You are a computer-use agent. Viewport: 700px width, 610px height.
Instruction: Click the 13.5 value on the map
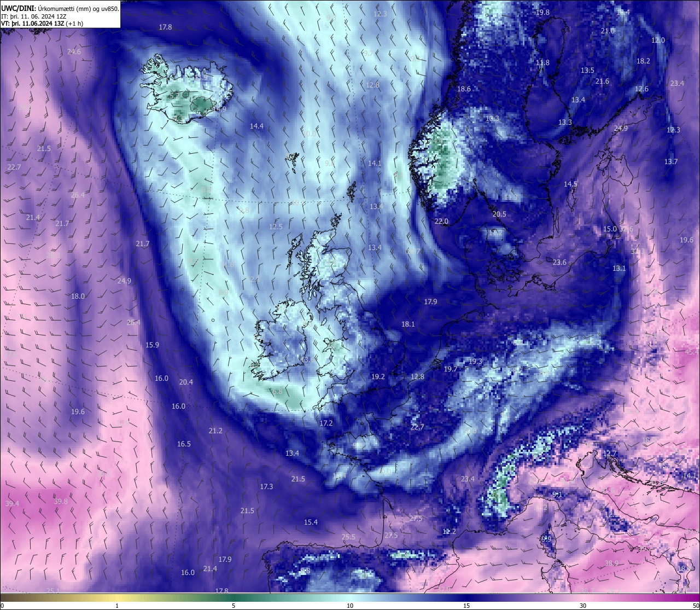pos(587,70)
